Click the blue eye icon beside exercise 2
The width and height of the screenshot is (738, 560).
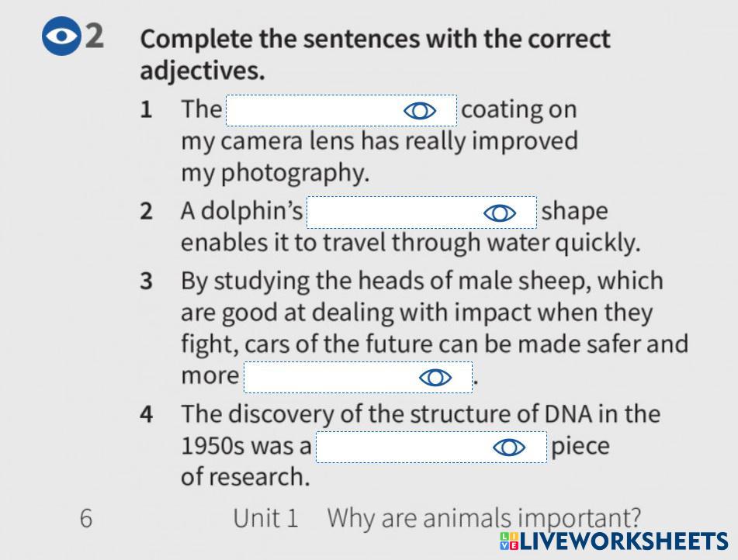pos(61,37)
